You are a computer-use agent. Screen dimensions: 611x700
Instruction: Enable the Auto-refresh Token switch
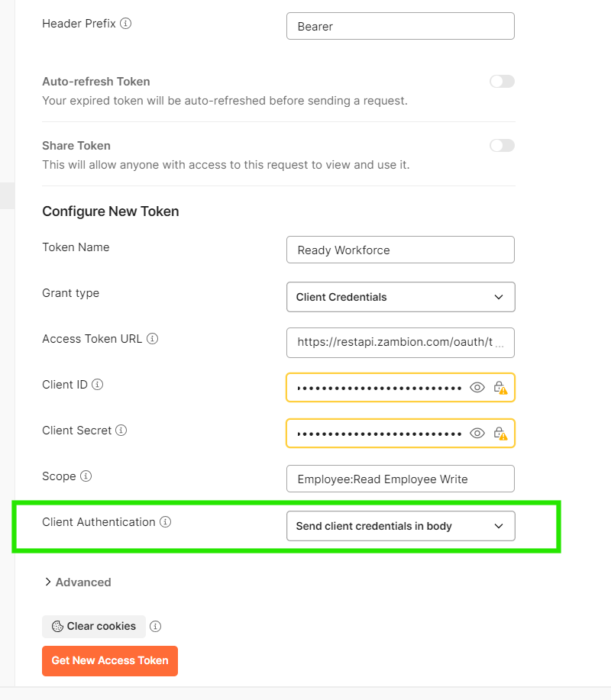point(502,82)
